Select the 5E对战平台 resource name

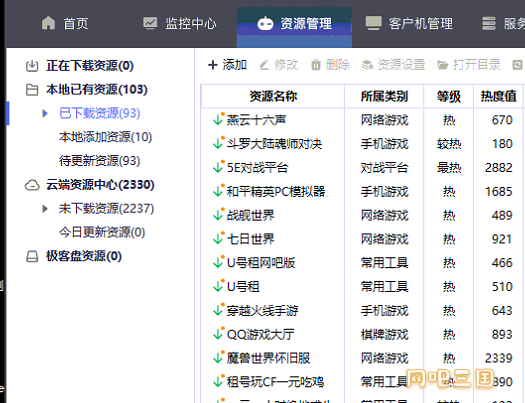257,167
